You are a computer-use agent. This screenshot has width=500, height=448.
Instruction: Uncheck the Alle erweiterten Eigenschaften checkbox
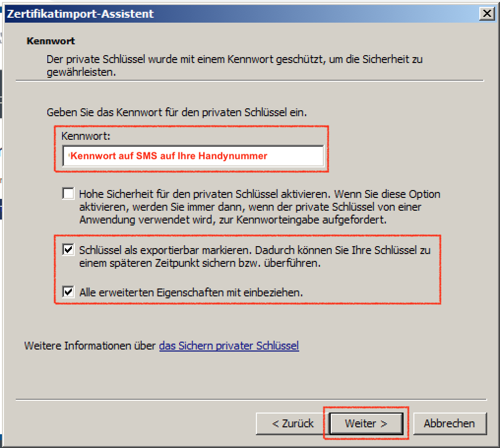[x=68, y=291]
